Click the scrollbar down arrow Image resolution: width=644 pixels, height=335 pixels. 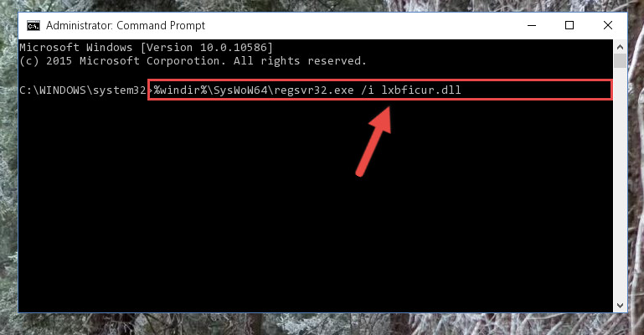pyautogui.click(x=620, y=306)
